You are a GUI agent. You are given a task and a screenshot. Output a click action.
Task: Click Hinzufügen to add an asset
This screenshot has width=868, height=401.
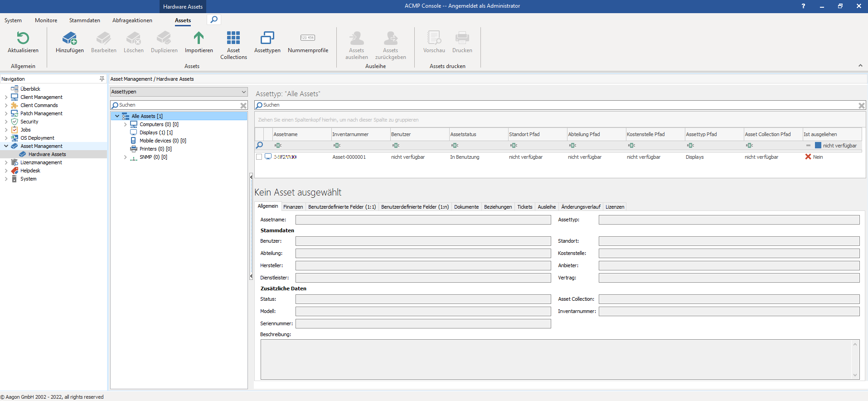[x=69, y=42]
